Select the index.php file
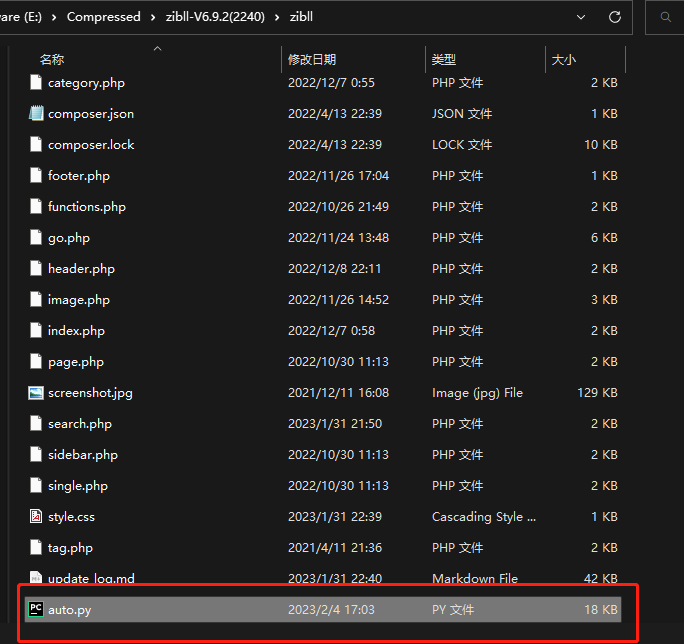The image size is (684, 644). [76, 331]
